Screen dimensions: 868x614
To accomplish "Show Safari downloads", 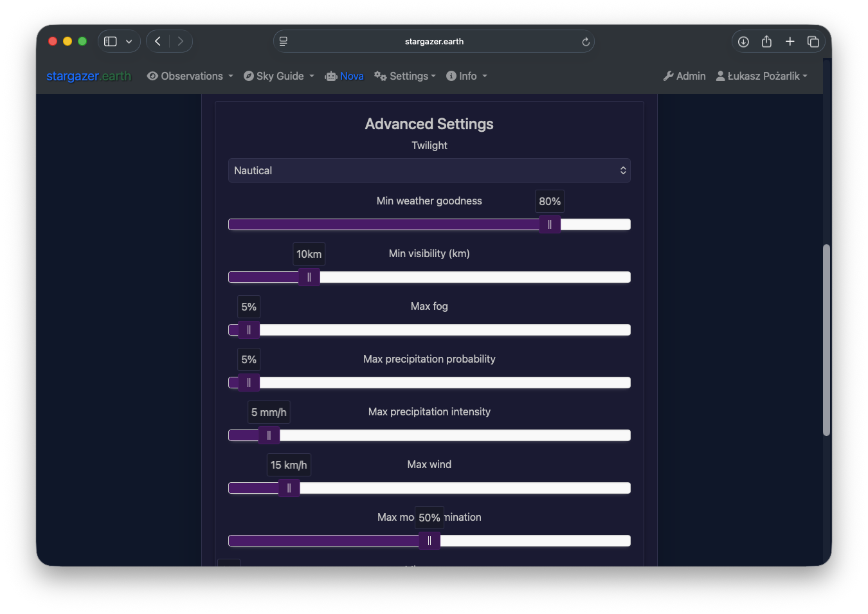I will click(743, 42).
